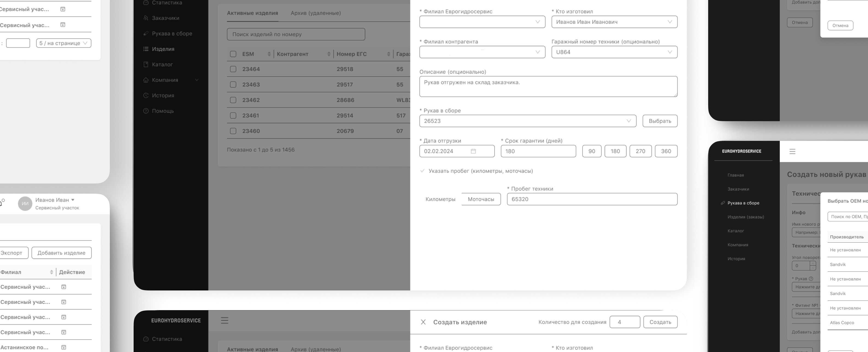Click the calendar icon in shipping date field
Screen dimensions: 868x352
coord(473,151)
